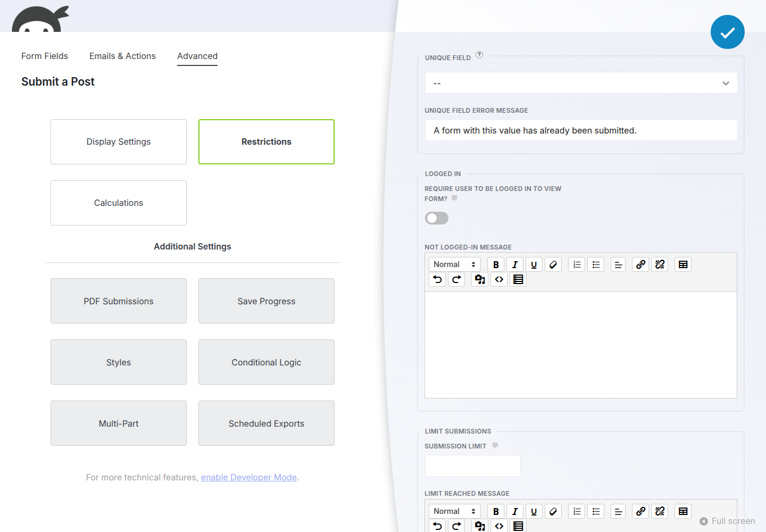
Task: Insert ordered list in Not Logged-In Message editor
Action: pos(577,264)
